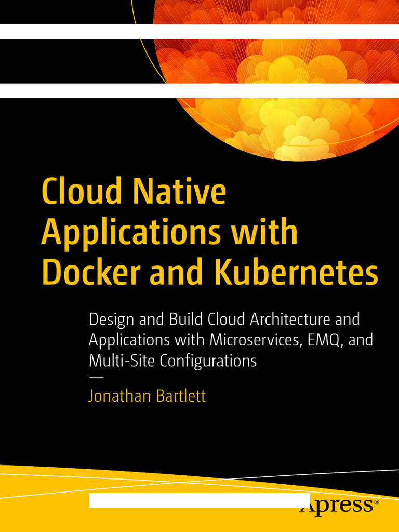Click the book title "Cloud Native" line
Viewport: 399px width, 532px height.
(x=134, y=190)
